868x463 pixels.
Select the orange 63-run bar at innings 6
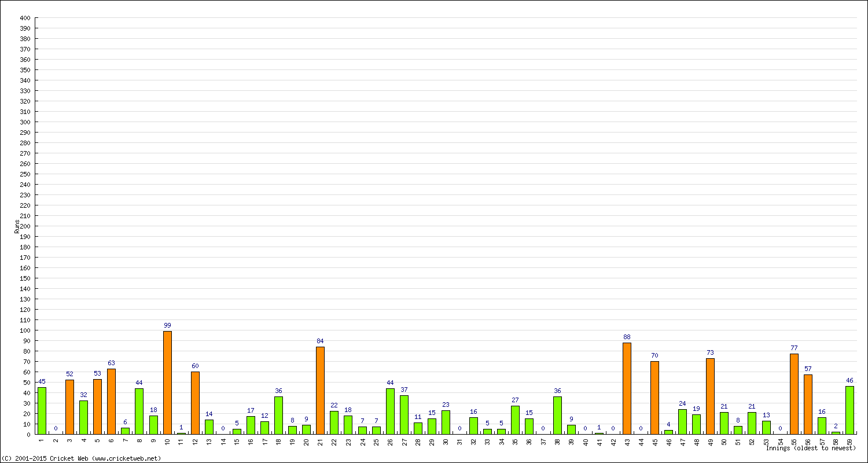[x=111, y=402]
